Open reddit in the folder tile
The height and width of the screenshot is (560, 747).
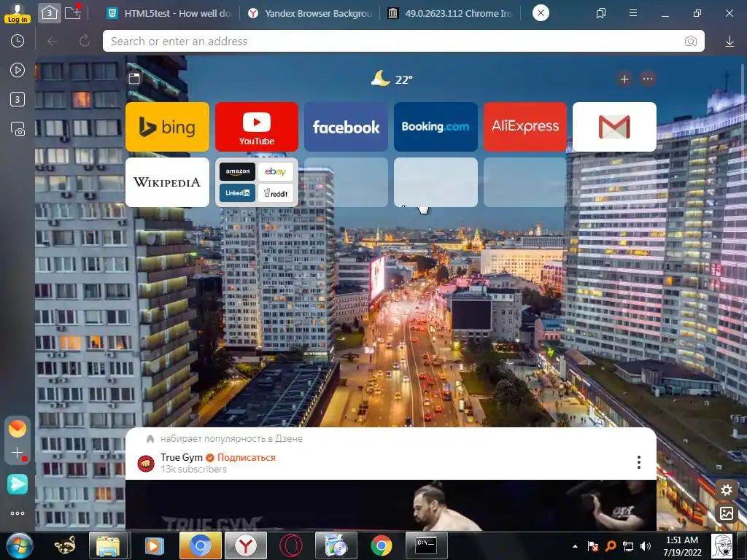click(275, 192)
